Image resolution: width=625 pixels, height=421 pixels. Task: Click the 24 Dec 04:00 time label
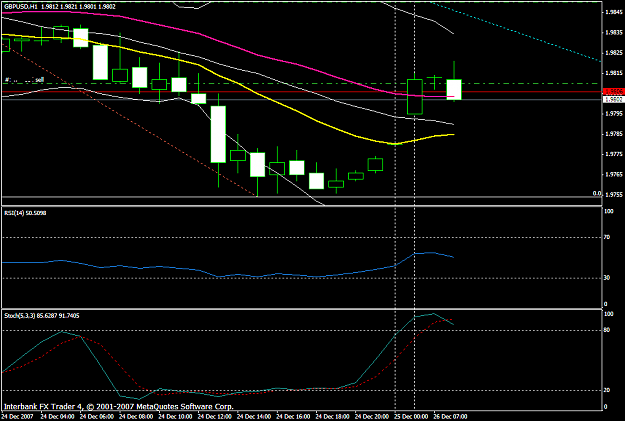57,417
